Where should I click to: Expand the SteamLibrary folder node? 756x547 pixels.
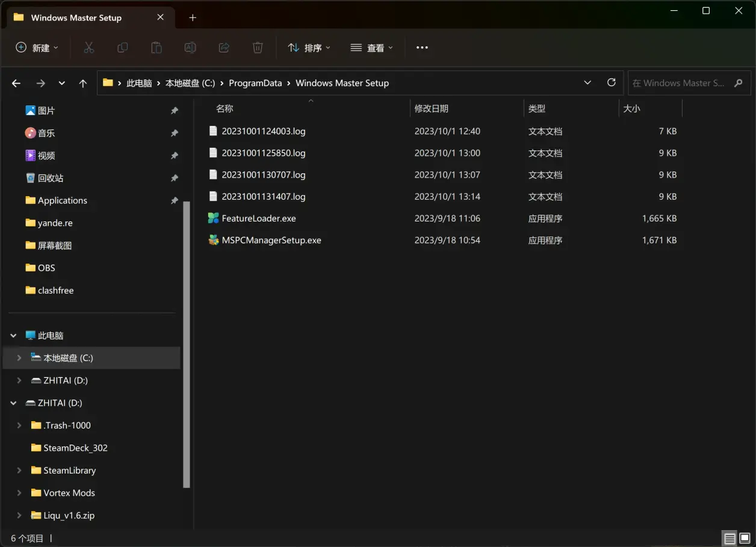click(19, 470)
